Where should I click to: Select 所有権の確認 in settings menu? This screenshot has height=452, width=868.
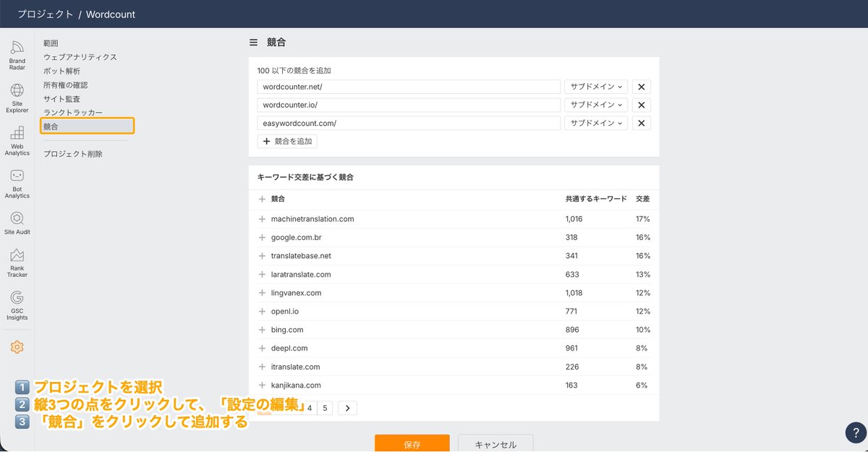click(x=66, y=85)
